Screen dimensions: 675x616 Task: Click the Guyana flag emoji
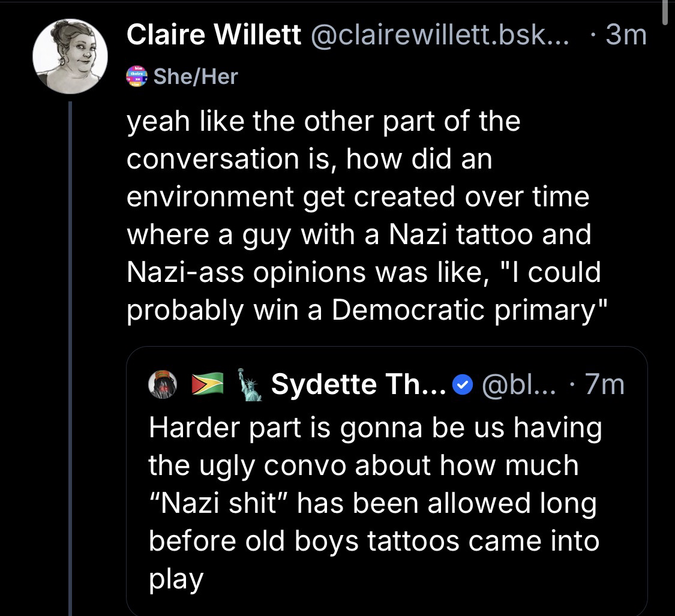[207, 385]
